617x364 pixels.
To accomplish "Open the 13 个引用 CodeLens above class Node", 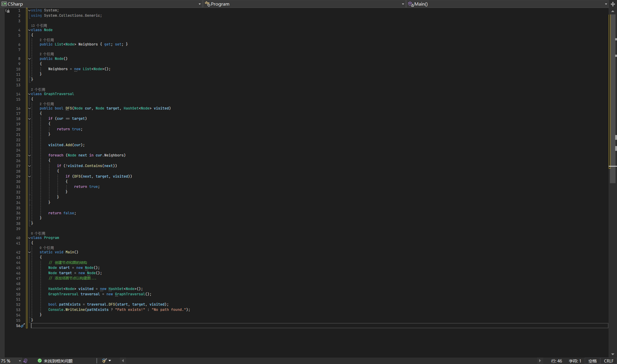I will point(39,26).
